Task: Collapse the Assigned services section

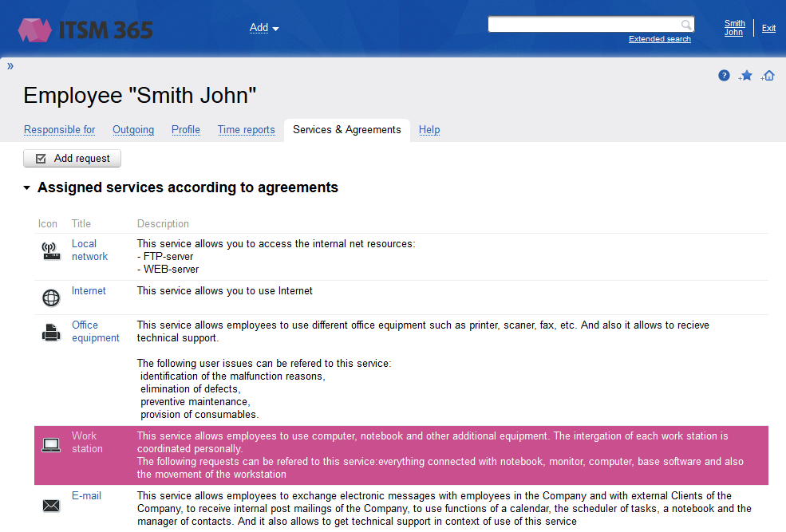Action: [x=27, y=188]
